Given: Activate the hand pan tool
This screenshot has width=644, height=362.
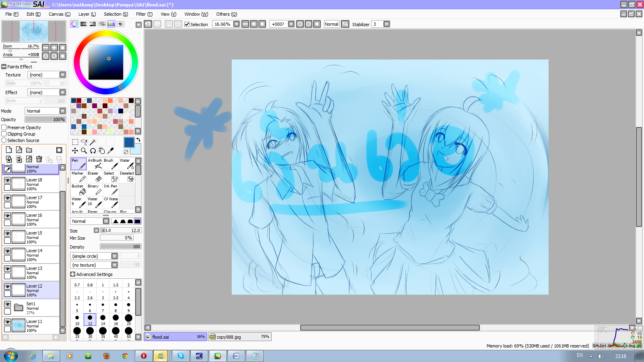Looking at the screenshot, I should 102,150.
